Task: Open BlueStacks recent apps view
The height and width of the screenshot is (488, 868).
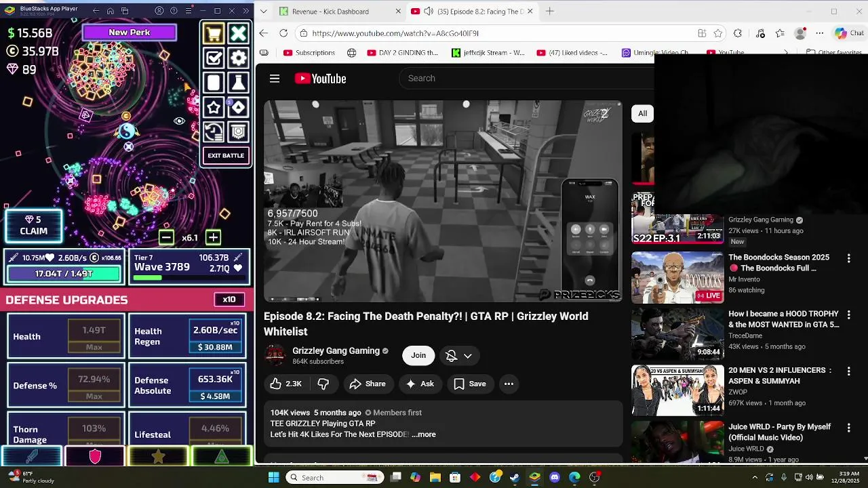Action: 124,11
